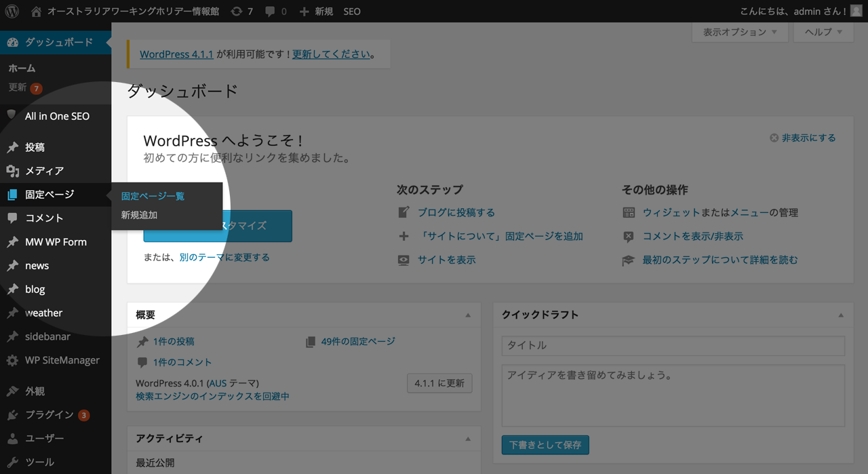This screenshot has height=474, width=868.
Task: Collapse the アクティビティ panel arrow
Action: (x=468, y=439)
